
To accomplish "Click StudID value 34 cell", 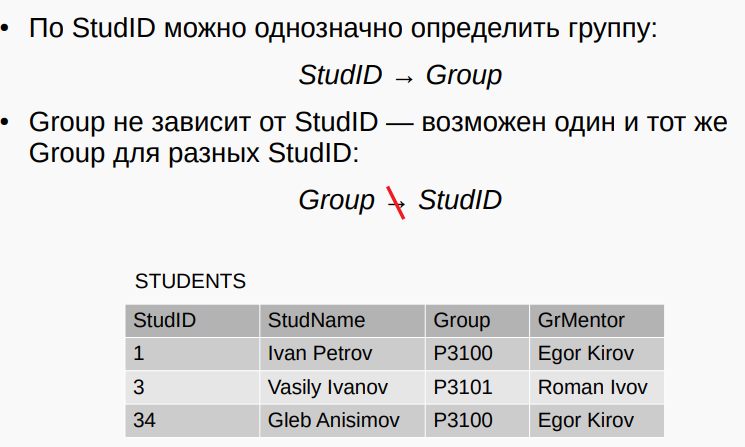I will 192,420.
